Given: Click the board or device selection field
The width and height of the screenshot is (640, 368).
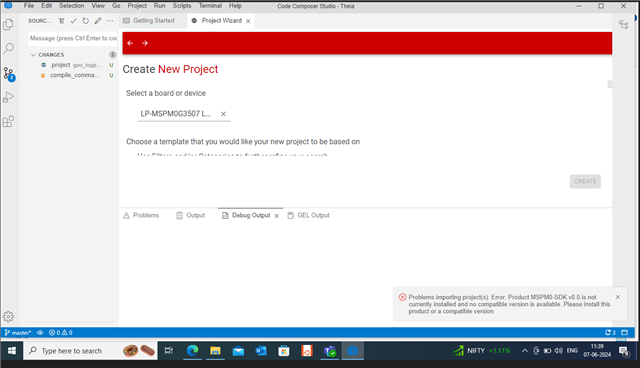Looking at the screenshot, I should click(x=184, y=114).
